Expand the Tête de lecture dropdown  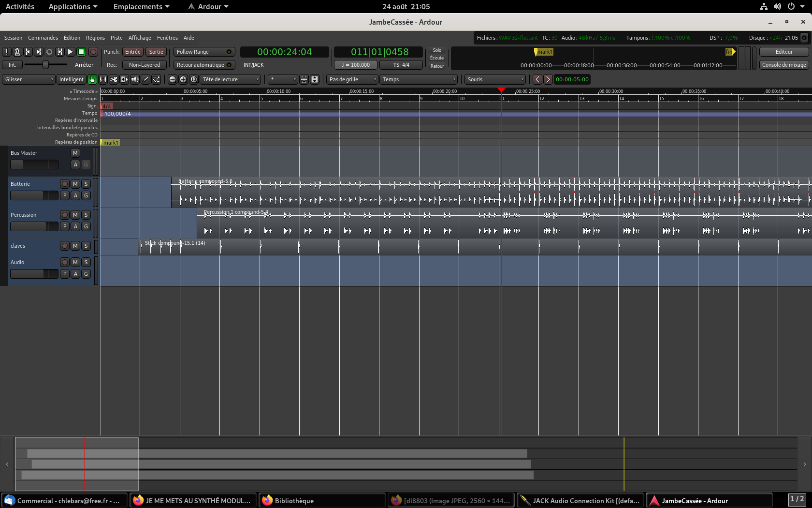coord(231,79)
